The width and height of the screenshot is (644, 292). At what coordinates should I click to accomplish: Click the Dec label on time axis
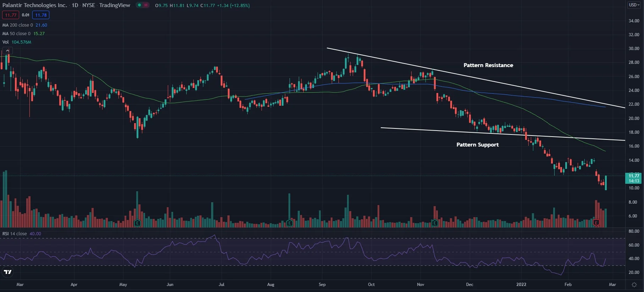coord(469,285)
